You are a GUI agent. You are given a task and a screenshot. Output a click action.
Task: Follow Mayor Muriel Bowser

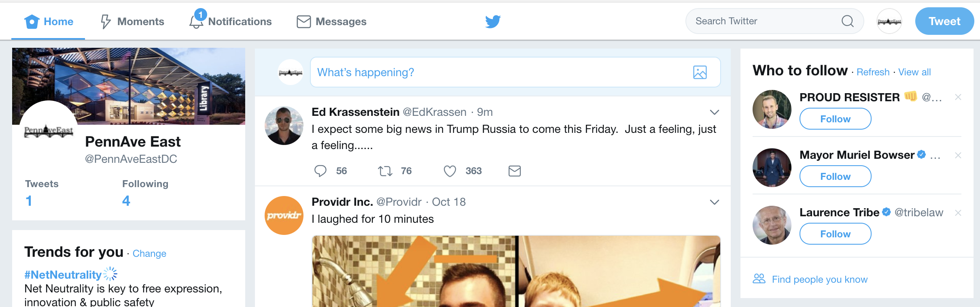pyautogui.click(x=835, y=177)
